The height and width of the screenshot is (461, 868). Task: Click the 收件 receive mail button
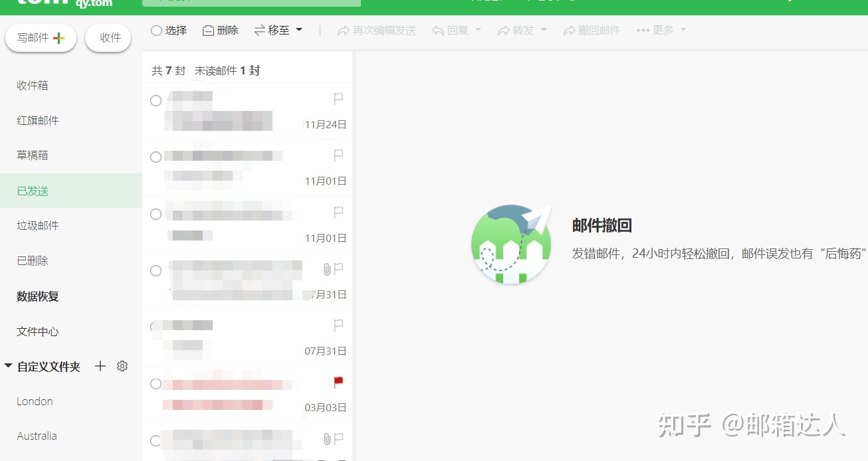coord(110,38)
